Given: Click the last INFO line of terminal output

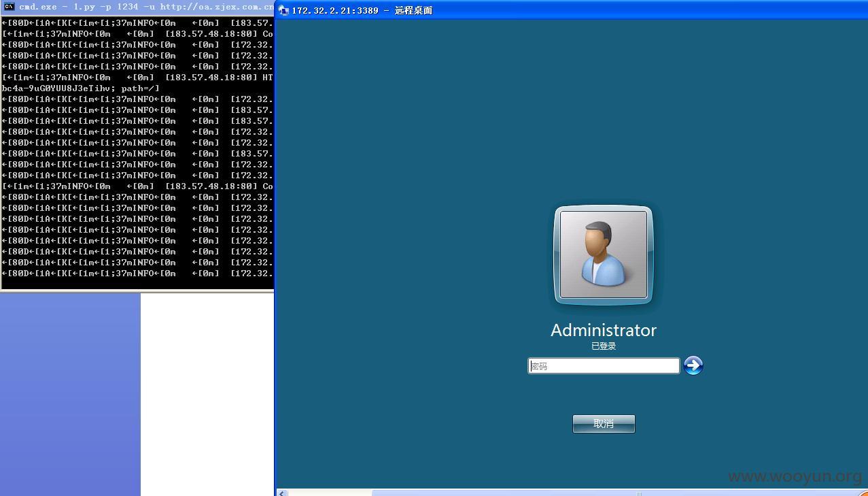Looking at the screenshot, I should 137,273.
